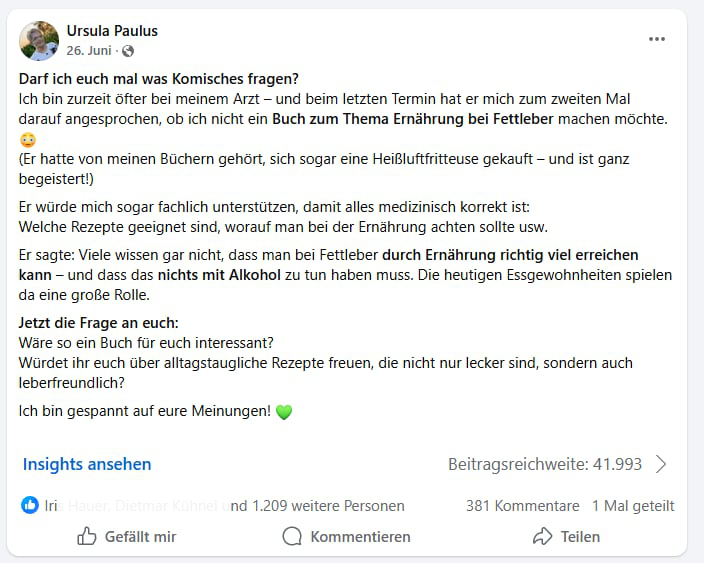Viewport: 704px width, 563px height.
Task: Click Ursula Paulus profile picture
Action: 39,41
